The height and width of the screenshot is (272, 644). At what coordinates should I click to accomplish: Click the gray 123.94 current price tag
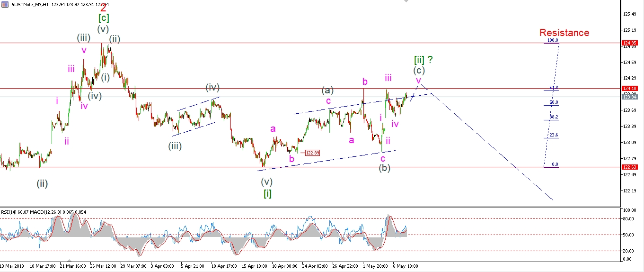[x=631, y=97]
